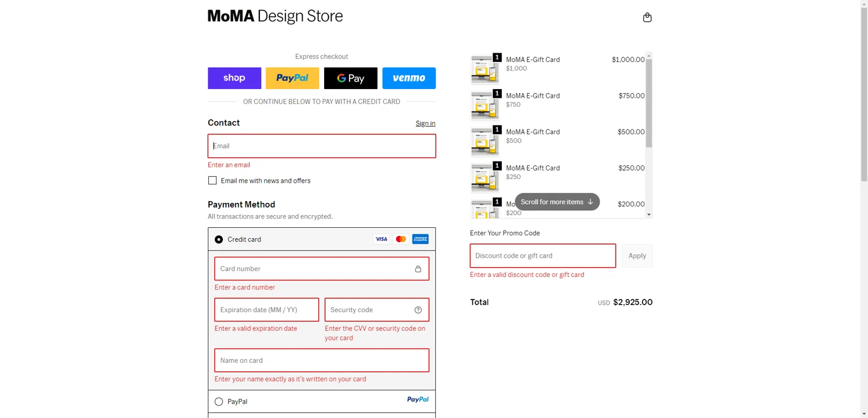
Task: Focus the Discount code or gift card field
Action: 543,256
